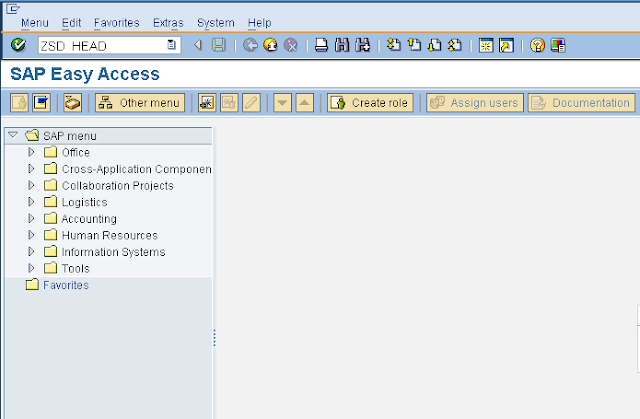This screenshot has width=640, height=419.
Task: Click the SAP Business Workplace icon
Action: [73, 103]
